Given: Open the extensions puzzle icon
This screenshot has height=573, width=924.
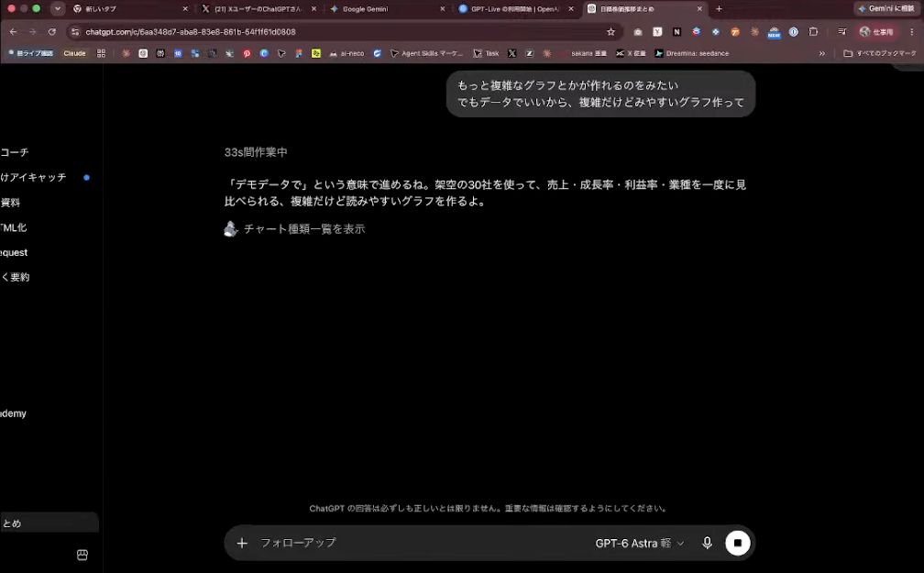Looking at the screenshot, I should pos(813,32).
